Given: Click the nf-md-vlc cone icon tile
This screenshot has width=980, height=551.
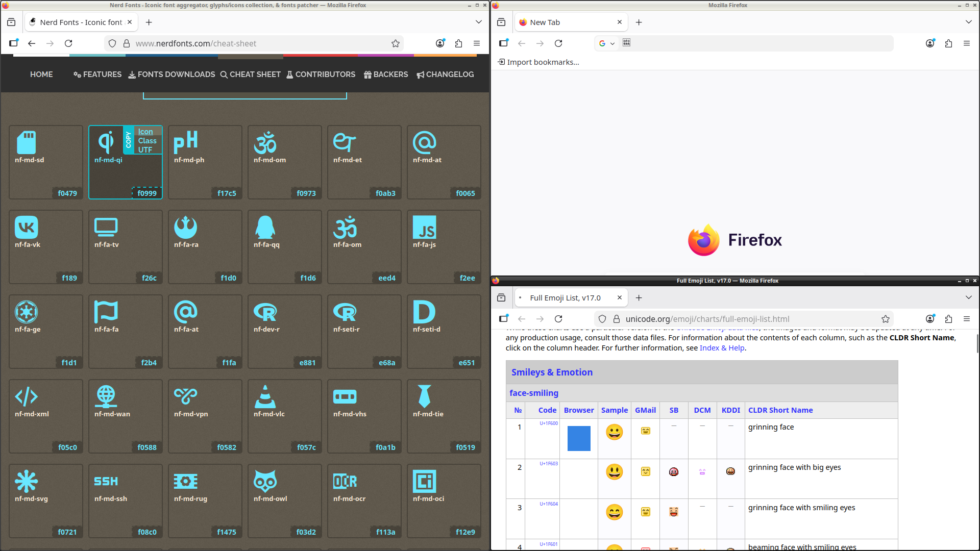Looking at the screenshot, I should (284, 416).
